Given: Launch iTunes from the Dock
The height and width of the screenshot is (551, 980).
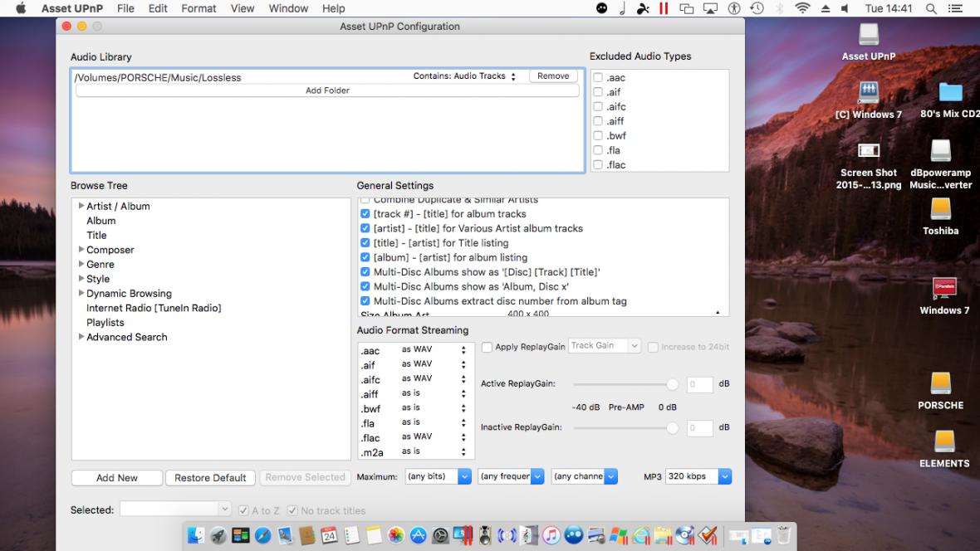Looking at the screenshot, I should click(x=551, y=536).
